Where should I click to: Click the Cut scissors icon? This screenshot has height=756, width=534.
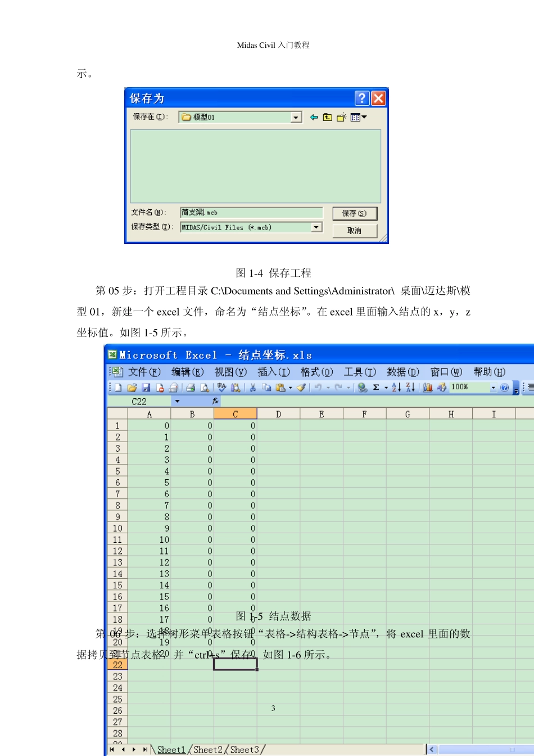[x=253, y=388]
